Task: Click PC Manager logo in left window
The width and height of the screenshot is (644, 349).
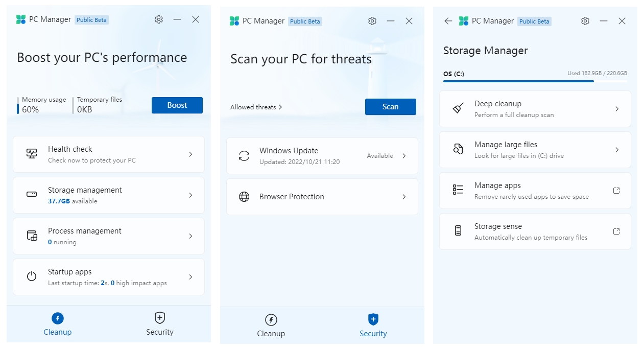Action: (x=21, y=19)
